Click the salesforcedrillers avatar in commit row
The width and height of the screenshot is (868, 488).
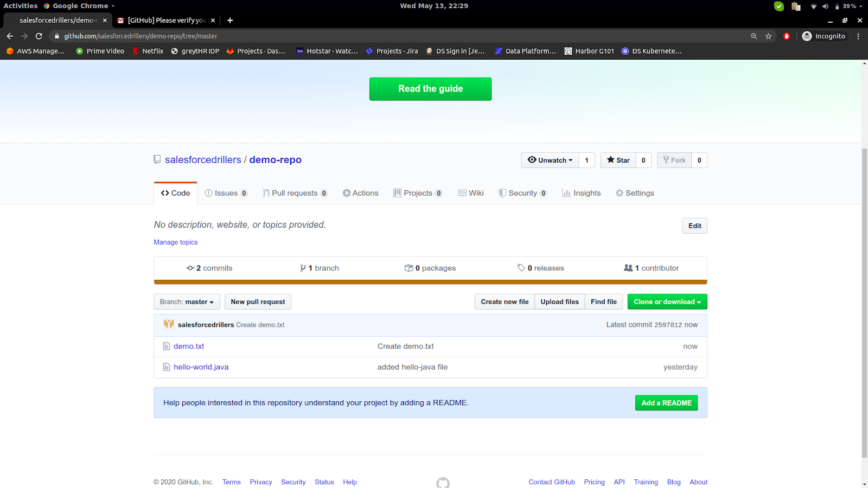(169, 324)
